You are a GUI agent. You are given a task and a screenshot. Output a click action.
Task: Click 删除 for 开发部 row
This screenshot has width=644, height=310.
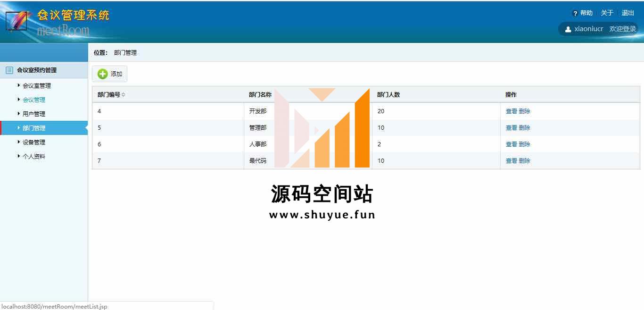point(525,111)
